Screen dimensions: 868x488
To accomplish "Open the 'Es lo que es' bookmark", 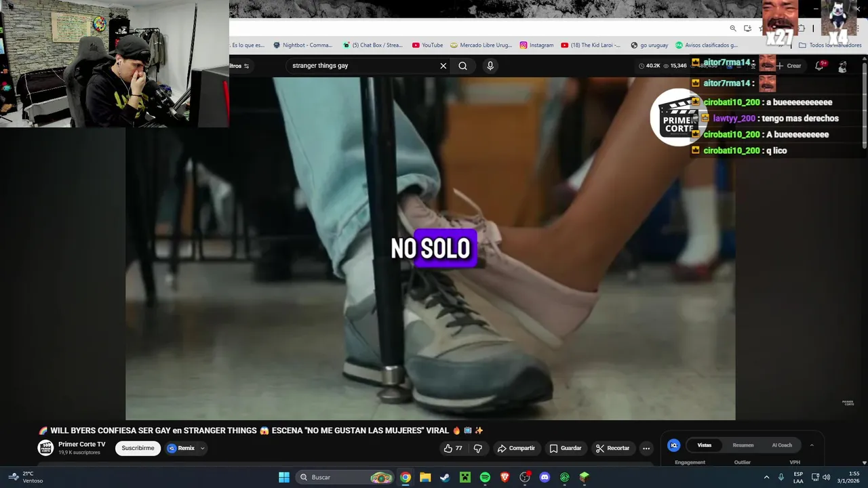I will pyautogui.click(x=248, y=45).
